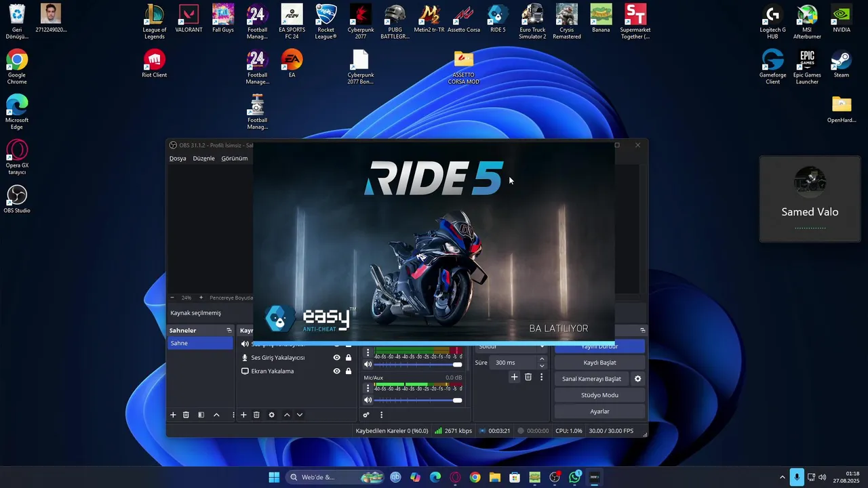Screen dimensions: 868x488
Task: Open Assetto Corsa desktop shortcut
Action: pyautogui.click(x=464, y=18)
